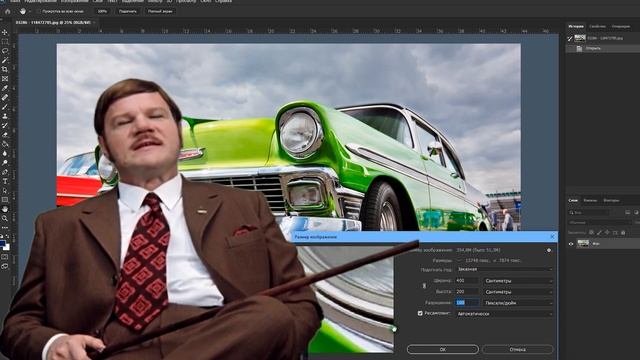Click Отмена in Image Size dialog
640x360 pixels.
click(x=518, y=349)
